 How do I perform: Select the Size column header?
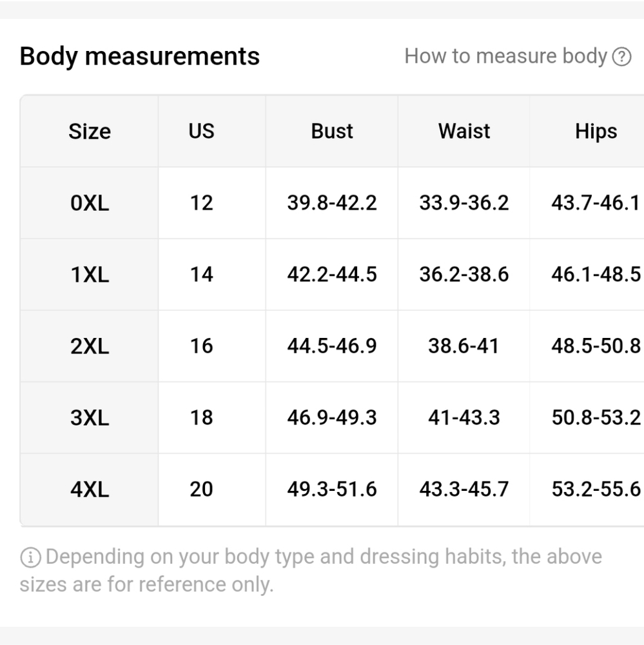tap(90, 131)
